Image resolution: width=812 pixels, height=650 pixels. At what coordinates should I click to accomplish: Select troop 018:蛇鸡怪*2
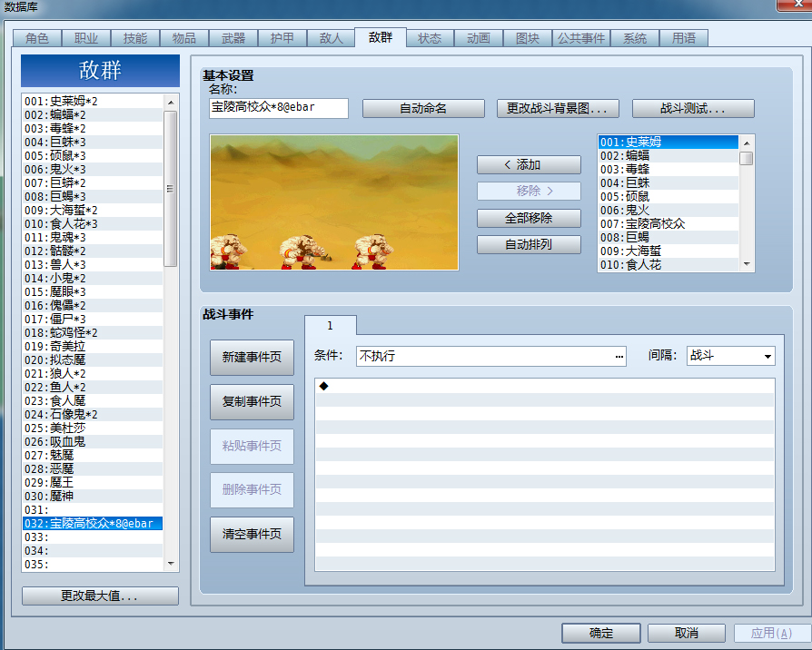point(93,333)
